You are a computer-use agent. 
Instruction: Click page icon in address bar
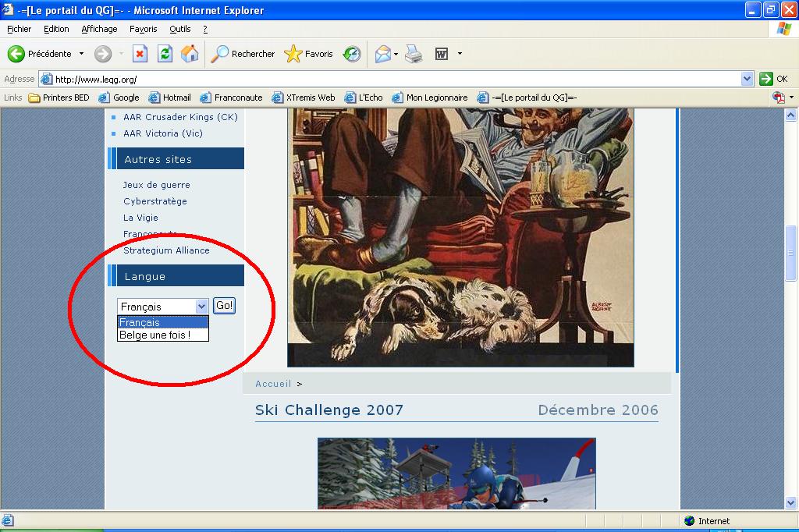tap(46, 79)
